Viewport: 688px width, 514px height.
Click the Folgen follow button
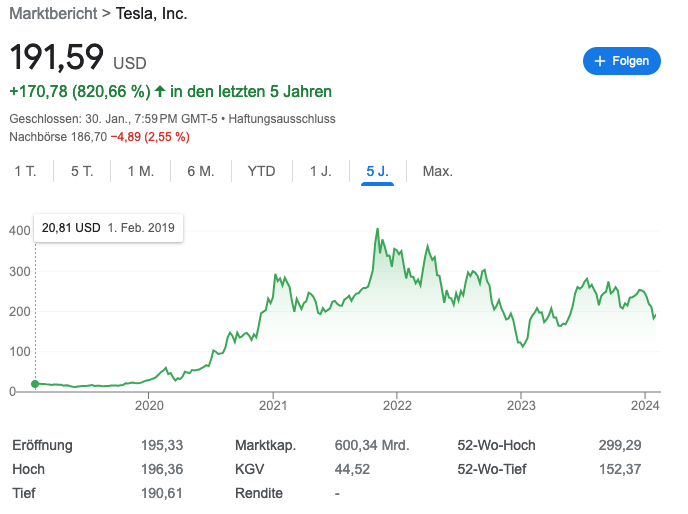coord(621,61)
